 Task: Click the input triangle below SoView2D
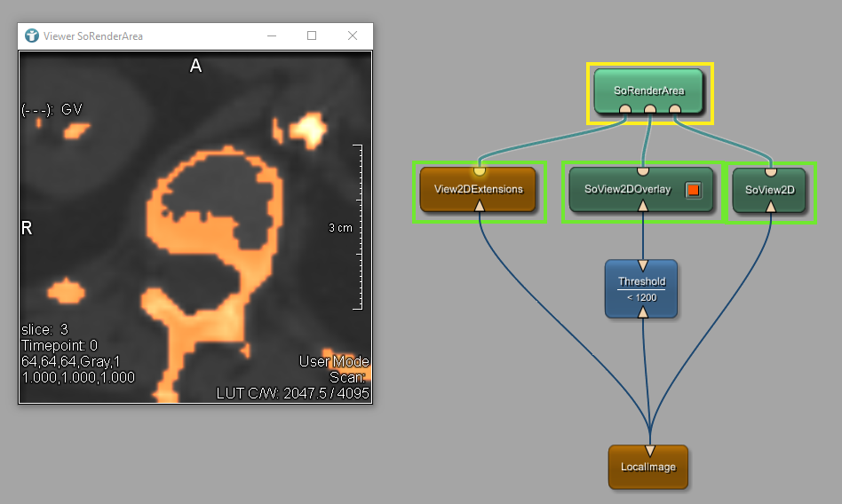pos(771,207)
